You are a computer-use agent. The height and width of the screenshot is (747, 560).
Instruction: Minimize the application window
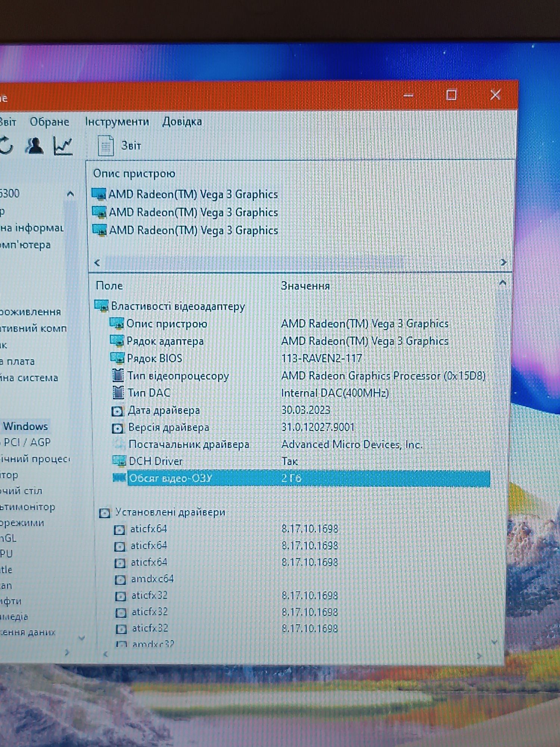(x=409, y=95)
